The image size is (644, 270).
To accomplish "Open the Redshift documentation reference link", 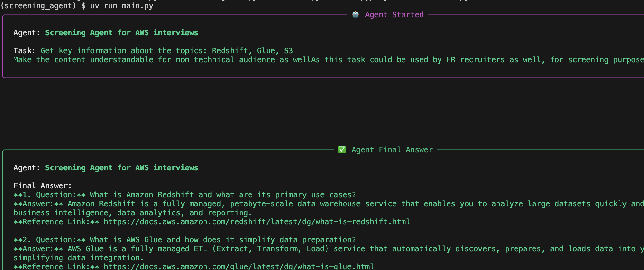I will [257, 222].
